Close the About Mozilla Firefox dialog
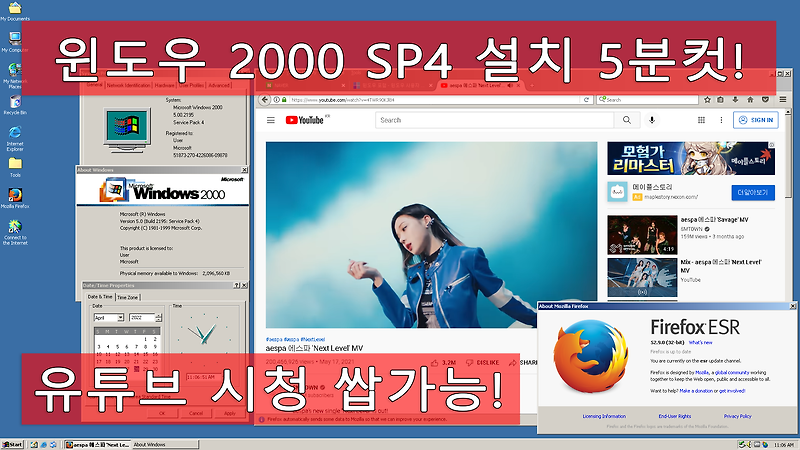Viewport: 800px width, 450px height. (x=792, y=306)
